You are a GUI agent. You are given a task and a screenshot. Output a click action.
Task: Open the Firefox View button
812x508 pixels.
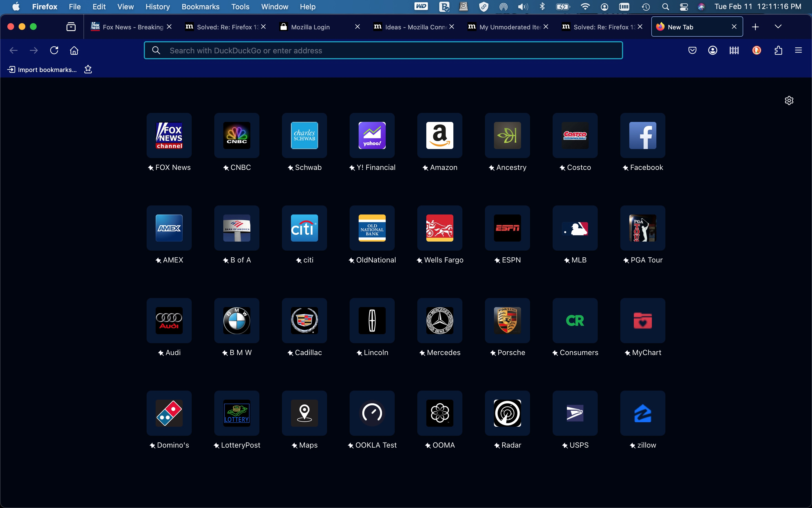pyautogui.click(x=71, y=27)
